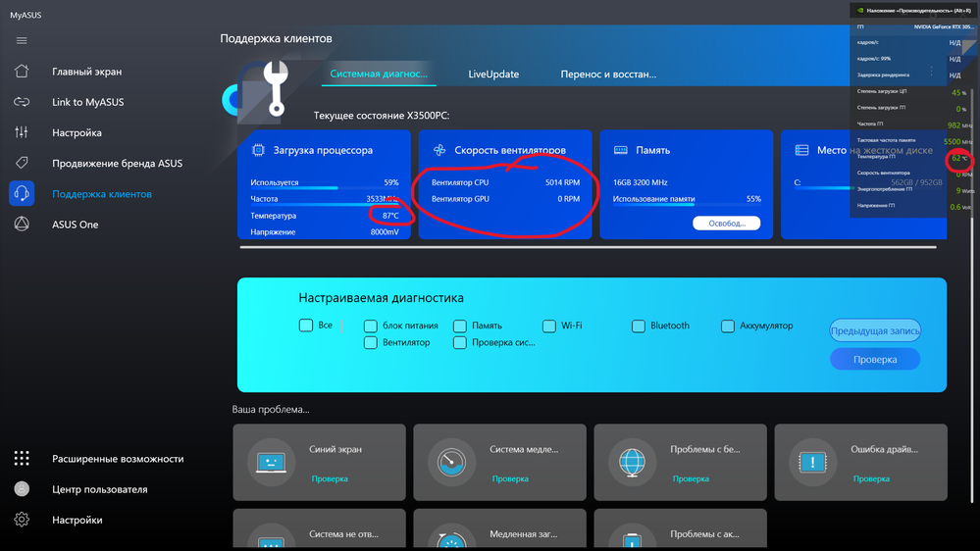Click Проверка link under Синий экран
Viewport: 980px width, 551px height.
tap(330, 478)
